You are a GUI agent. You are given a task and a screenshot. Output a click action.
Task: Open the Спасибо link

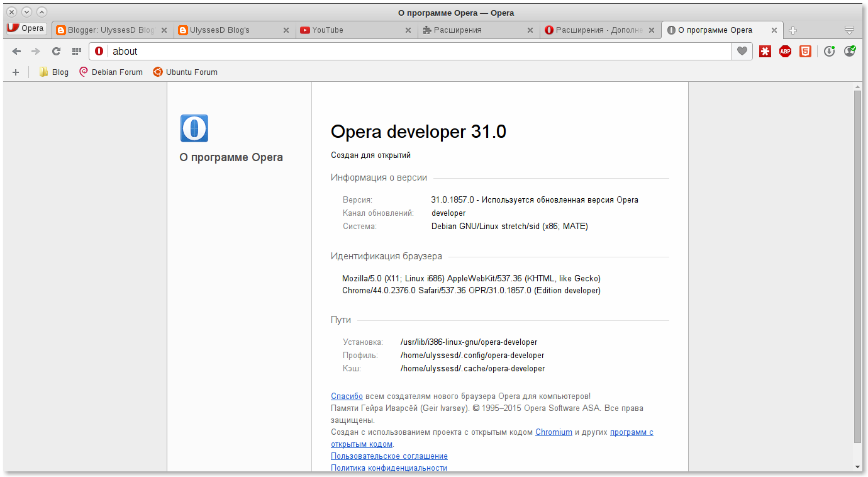point(347,396)
